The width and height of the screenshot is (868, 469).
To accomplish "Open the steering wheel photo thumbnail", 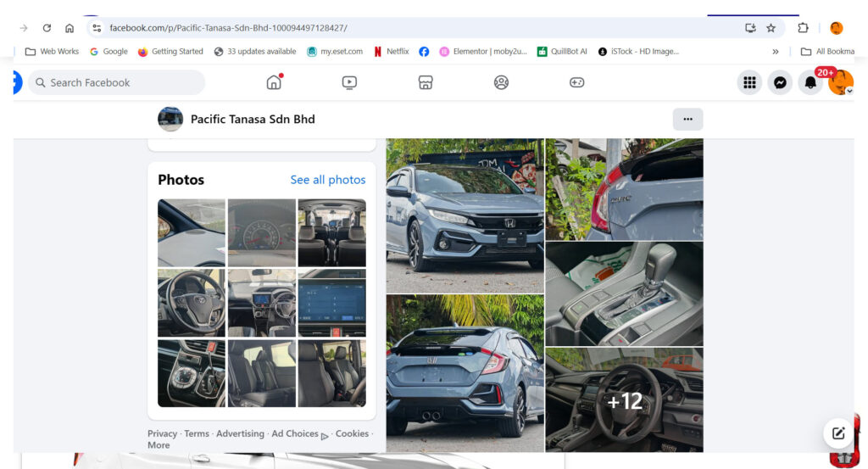I will point(192,303).
